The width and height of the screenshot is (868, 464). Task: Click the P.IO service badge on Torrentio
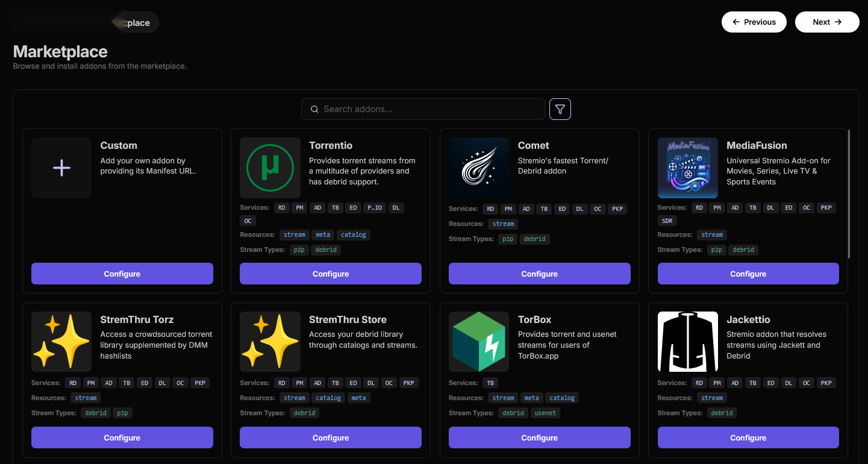[374, 208]
